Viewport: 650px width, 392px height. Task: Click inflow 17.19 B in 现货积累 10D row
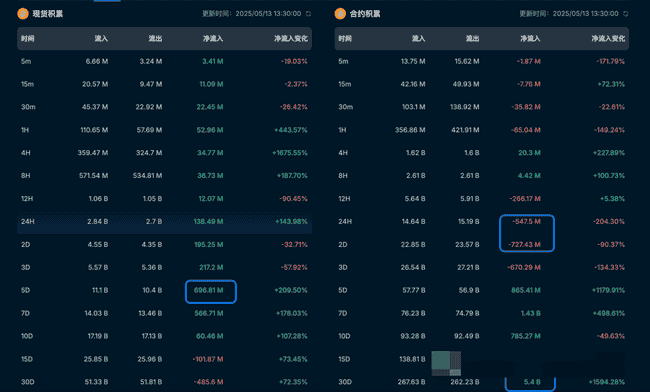pyautogui.click(x=98, y=336)
